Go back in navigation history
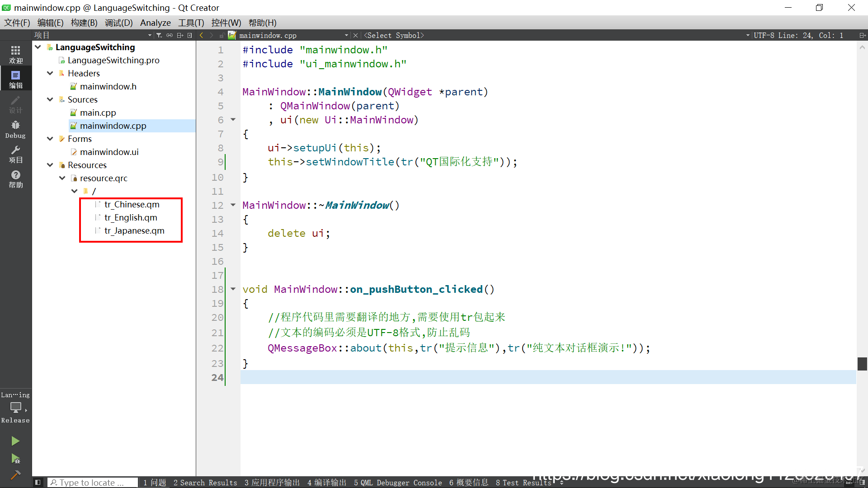This screenshot has width=868, height=488. (x=201, y=35)
